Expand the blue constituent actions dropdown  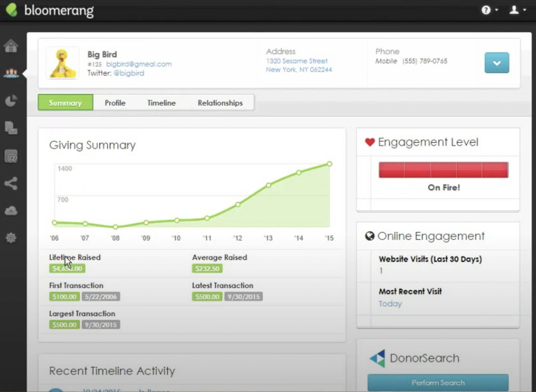(x=496, y=63)
